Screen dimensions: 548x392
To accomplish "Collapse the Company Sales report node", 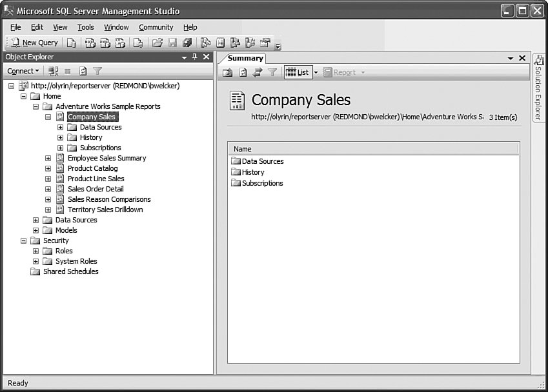I will tap(48, 117).
